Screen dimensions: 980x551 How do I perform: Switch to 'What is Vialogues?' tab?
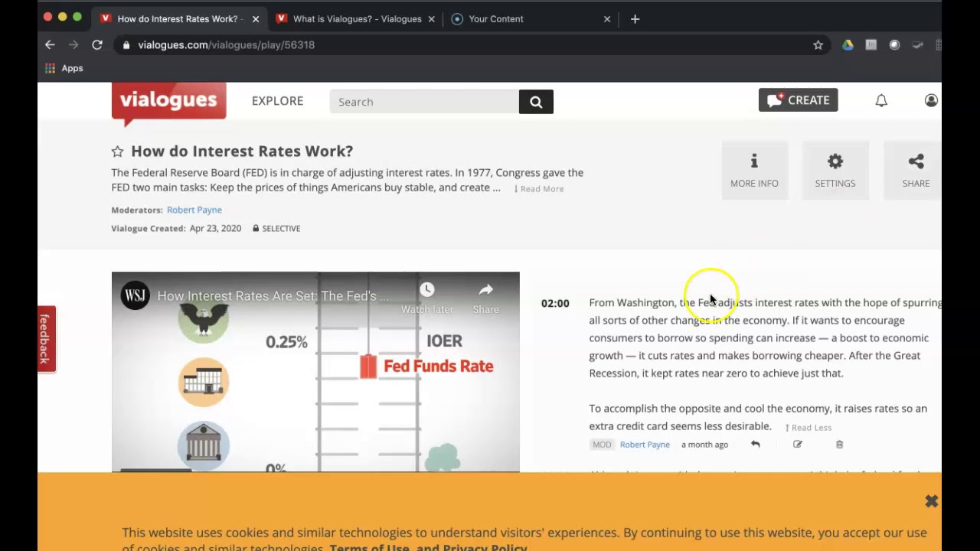click(357, 19)
